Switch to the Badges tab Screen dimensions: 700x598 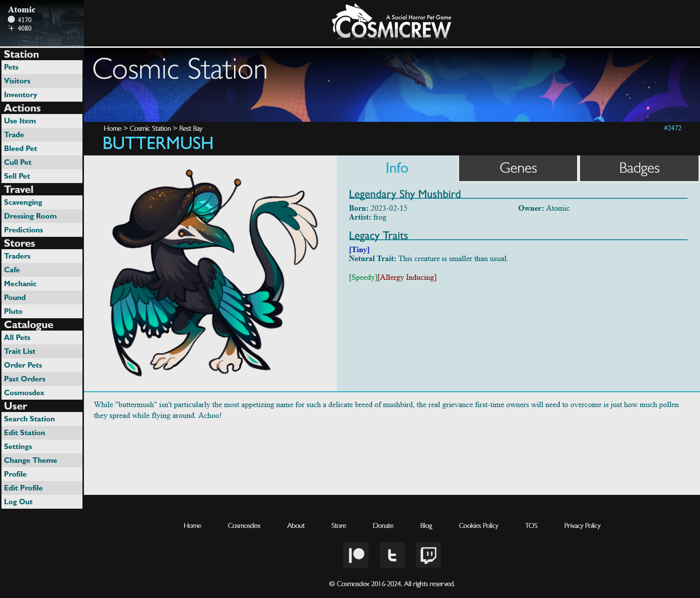[x=639, y=168]
